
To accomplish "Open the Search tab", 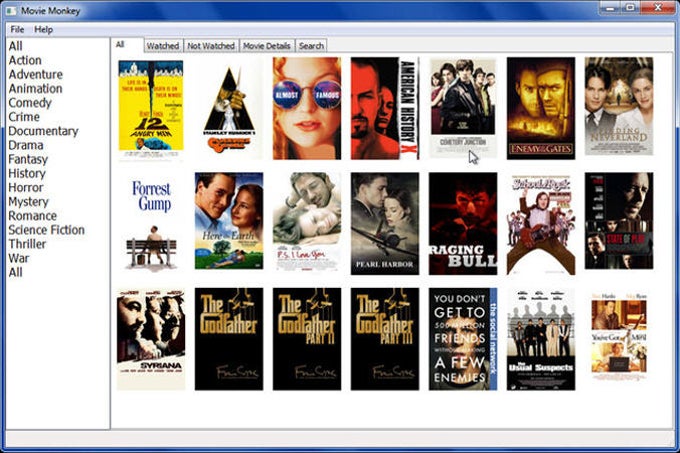I will click(x=311, y=46).
